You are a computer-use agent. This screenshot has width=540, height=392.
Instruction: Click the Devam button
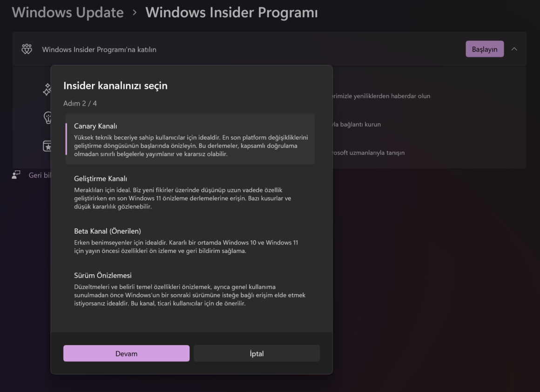(127, 353)
